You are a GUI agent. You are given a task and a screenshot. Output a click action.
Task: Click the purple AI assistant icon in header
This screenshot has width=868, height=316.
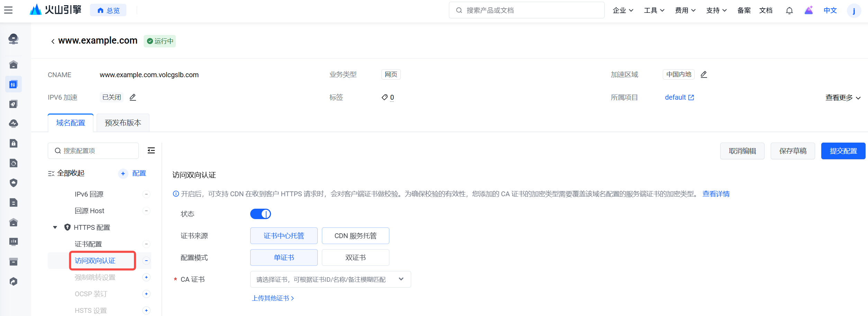[x=808, y=10]
